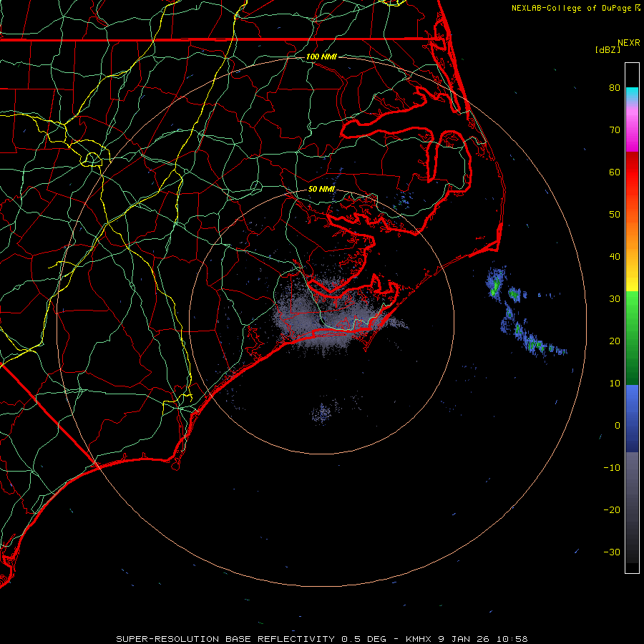Click the 70 value on dBZ scale
The height and width of the screenshot is (644, 644).
coord(615,130)
